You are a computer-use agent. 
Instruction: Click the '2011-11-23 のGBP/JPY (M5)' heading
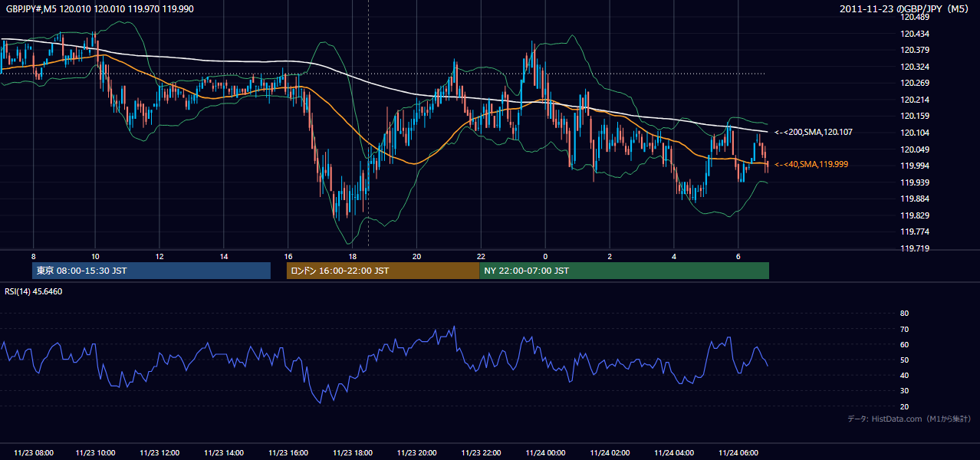click(906, 9)
